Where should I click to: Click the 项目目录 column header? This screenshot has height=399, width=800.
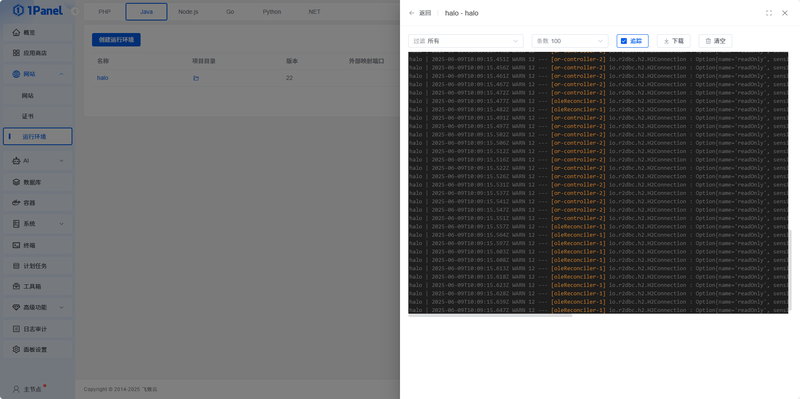coord(204,61)
